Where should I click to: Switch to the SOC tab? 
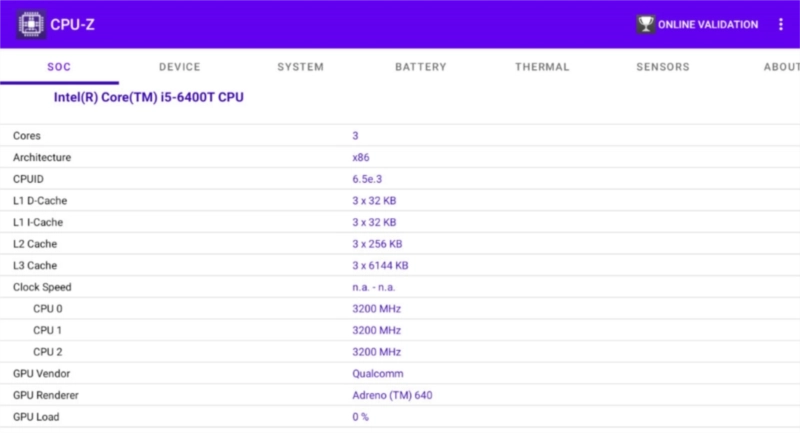pyautogui.click(x=59, y=67)
